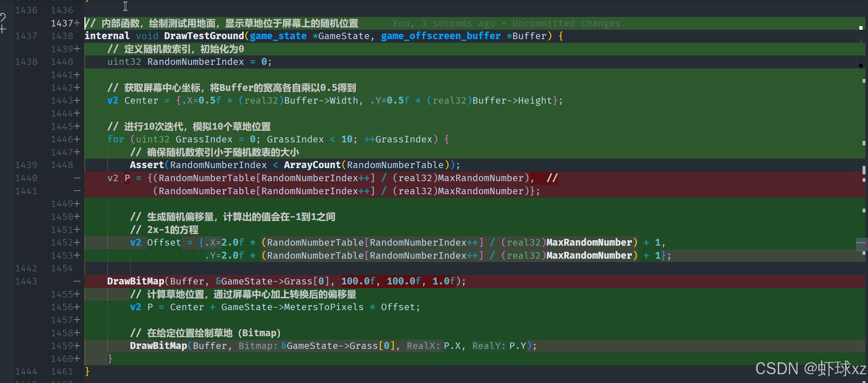The height and width of the screenshot is (383, 868).
Task: Click new line number 1448 in the gutter
Action: tap(62, 165)
